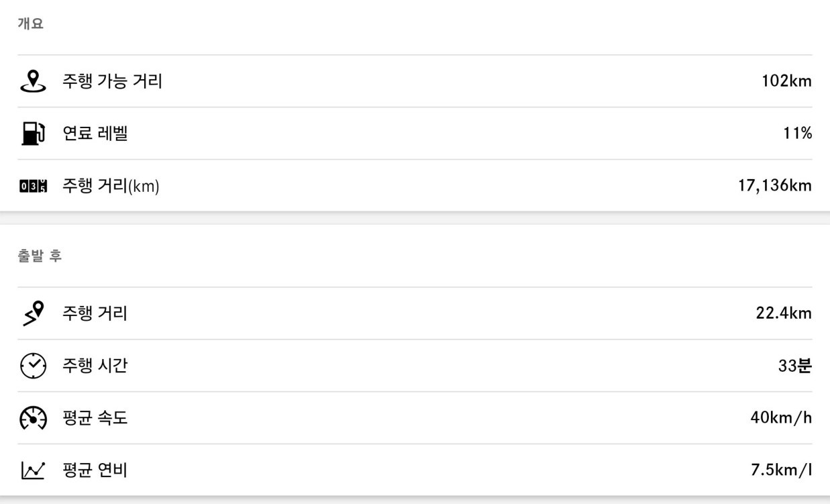Screen dimensions: 830x504
Task: Click the driving range location pin icon
Action: (x=33, y=81)
